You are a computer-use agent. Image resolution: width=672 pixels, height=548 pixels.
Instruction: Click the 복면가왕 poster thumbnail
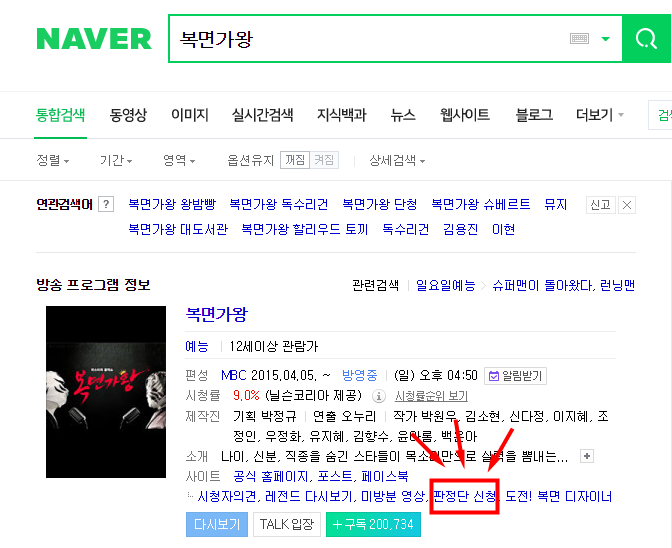(106, 392)
